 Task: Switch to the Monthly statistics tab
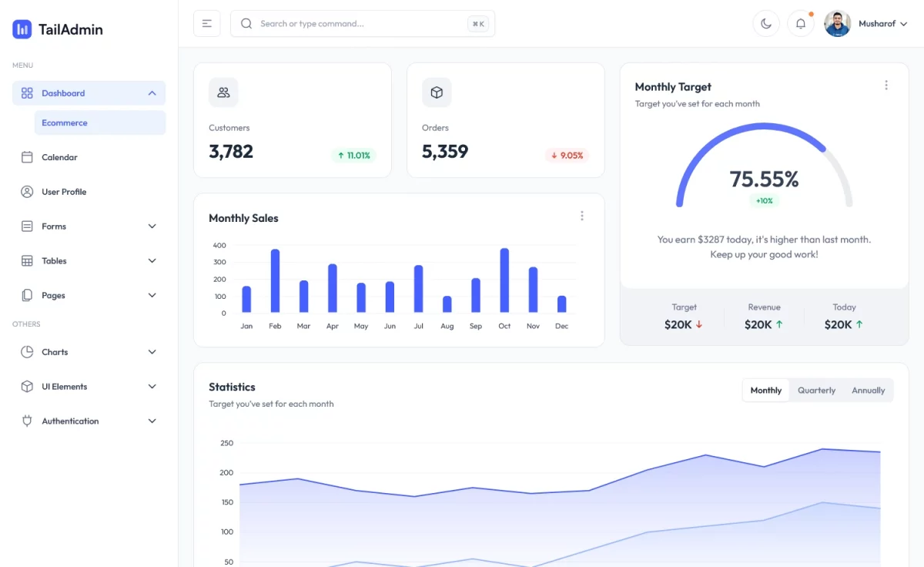[765, 391]
